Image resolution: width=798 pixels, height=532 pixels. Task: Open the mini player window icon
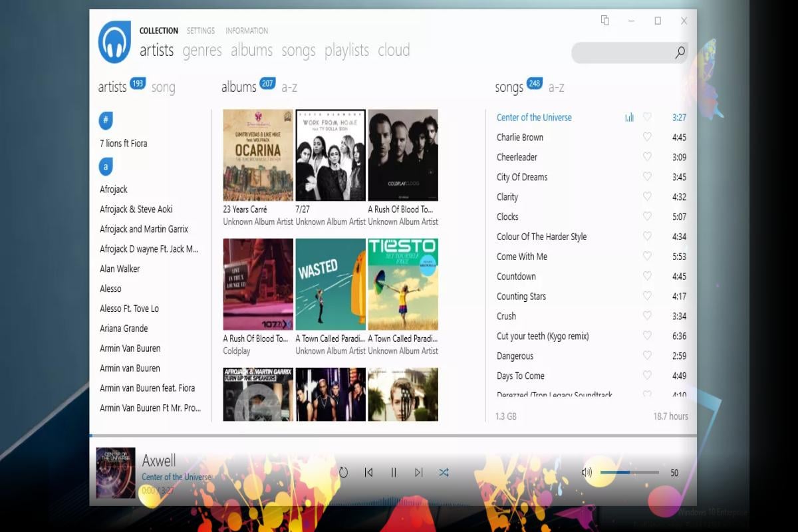[604, 21]
